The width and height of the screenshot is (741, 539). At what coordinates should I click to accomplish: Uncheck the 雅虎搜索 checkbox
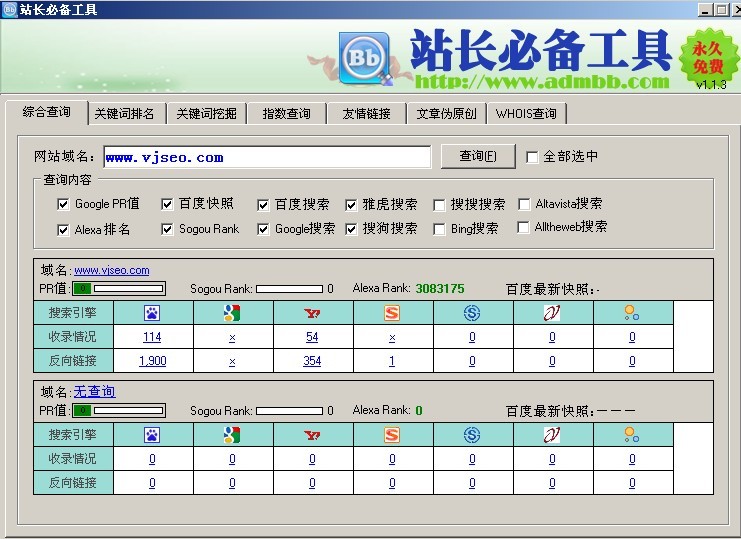[x=351, y=205]
